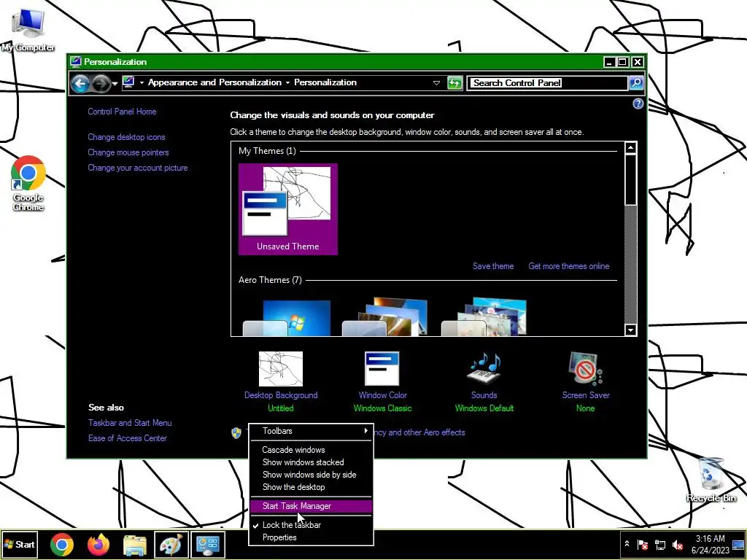Expand the Toolbars submenu
The image size is (747, 560).
click(x=311, y=431)
